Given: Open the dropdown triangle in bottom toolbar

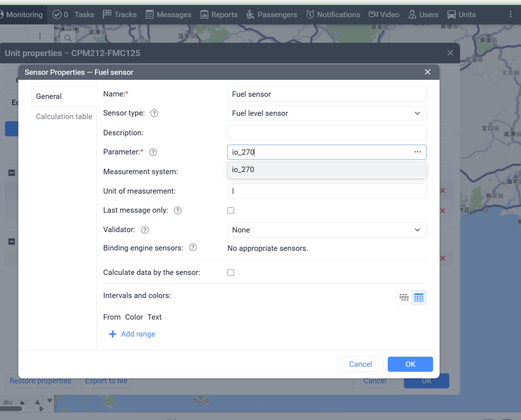Looking at the screenshot, I should tap(50, 400).
